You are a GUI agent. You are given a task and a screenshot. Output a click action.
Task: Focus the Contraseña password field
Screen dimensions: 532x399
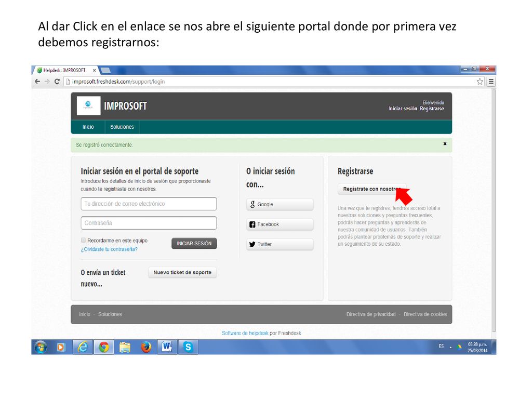pyautogui.click(x=149, y=223)
